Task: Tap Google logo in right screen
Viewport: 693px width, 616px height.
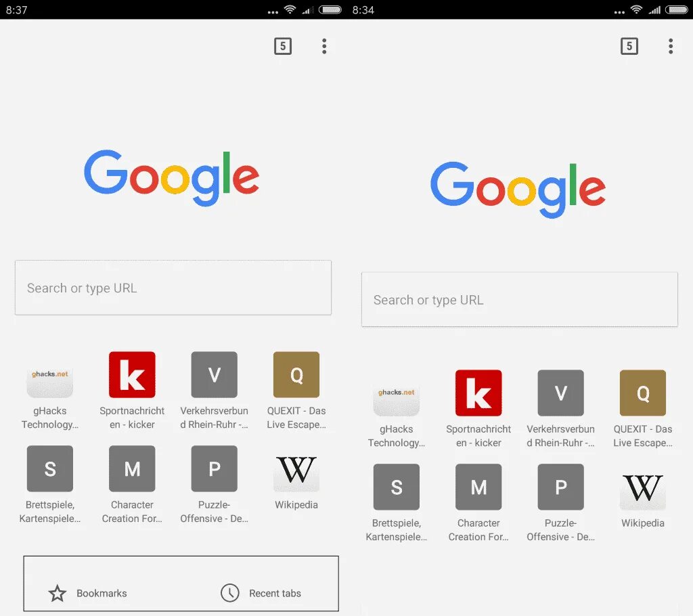Action: [518, 190]
